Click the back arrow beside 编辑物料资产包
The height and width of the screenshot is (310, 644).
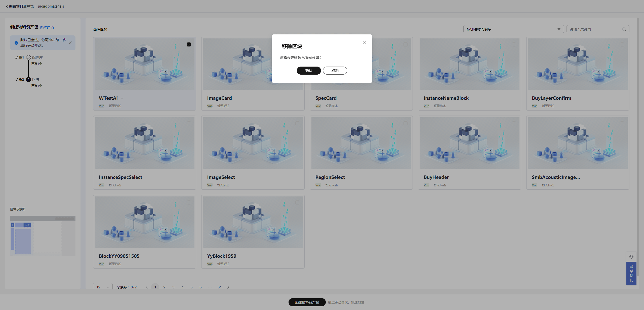point(7,6)
